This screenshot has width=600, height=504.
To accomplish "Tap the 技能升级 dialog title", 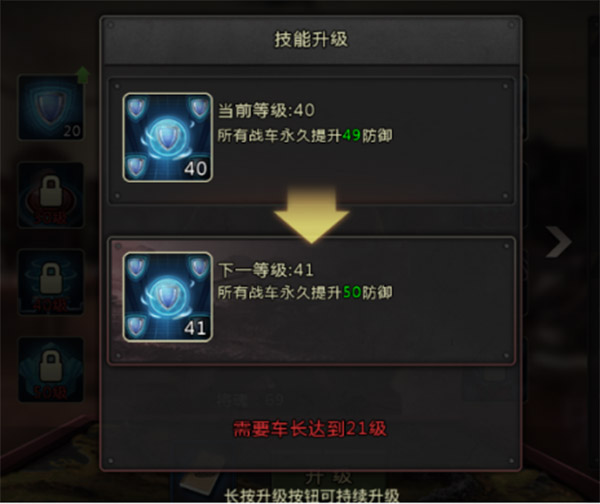I will point(311,39).
